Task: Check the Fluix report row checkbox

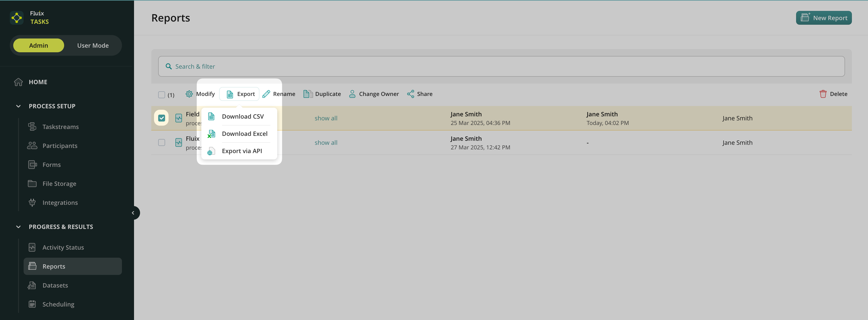Action: 162,143
